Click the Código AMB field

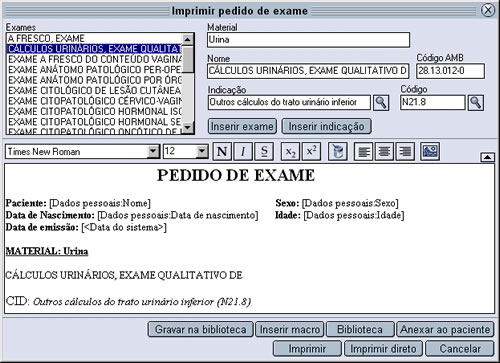click(450, 71)
